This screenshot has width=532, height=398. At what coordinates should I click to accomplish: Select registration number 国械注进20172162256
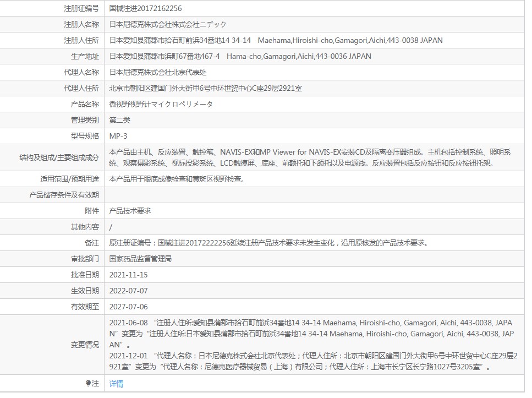(145, 8)
